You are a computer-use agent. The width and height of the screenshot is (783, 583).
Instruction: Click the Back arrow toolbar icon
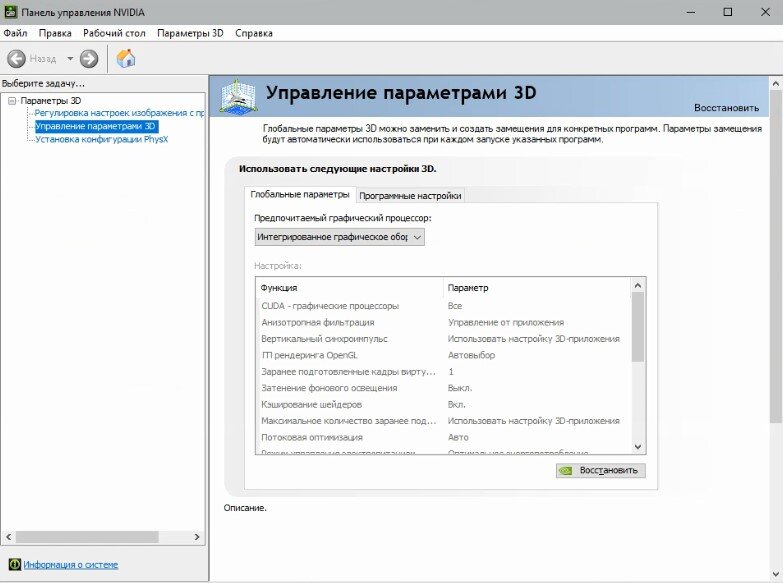coord(16,58)
